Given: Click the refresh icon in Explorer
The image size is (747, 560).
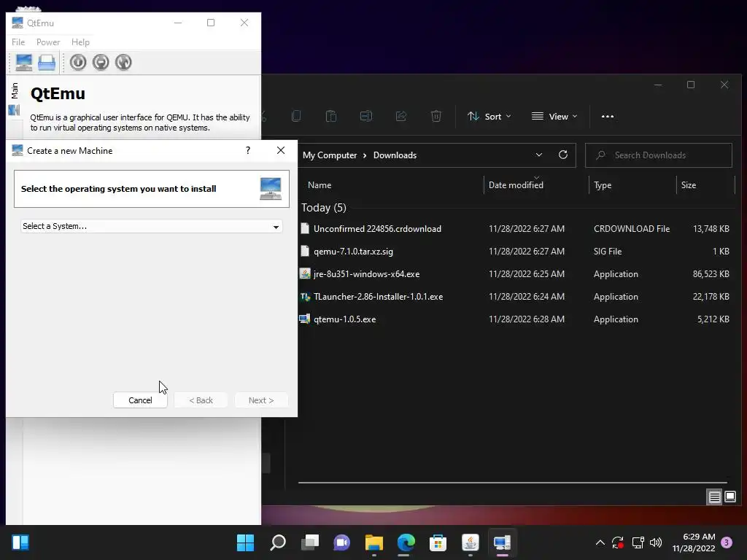Looking at the screenshot, I should (563, 155).
